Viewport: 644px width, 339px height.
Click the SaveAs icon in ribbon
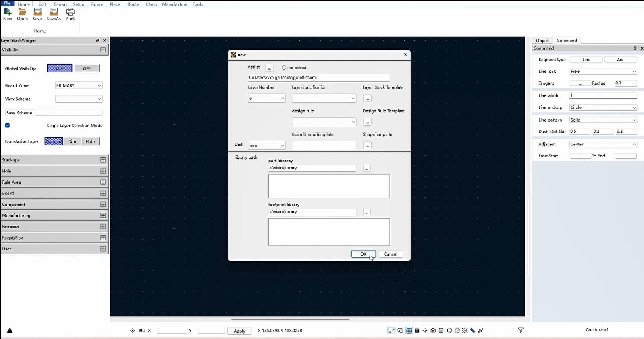pos(54,12)
